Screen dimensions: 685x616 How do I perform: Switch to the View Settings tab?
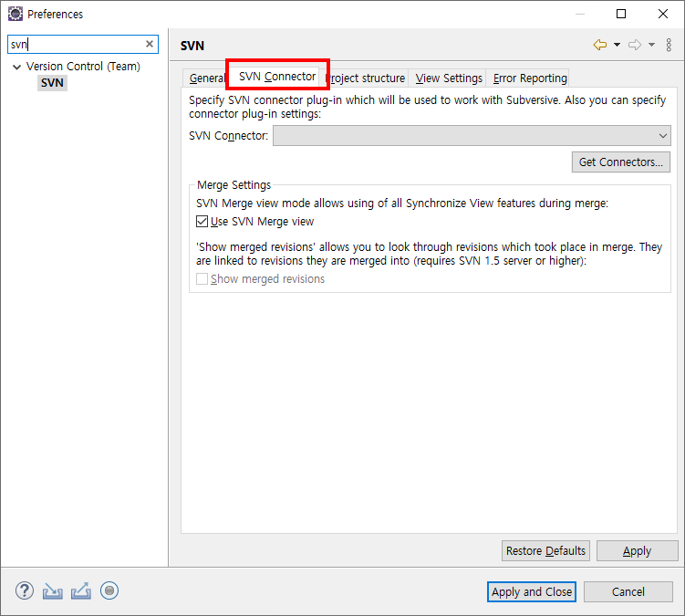449,78
